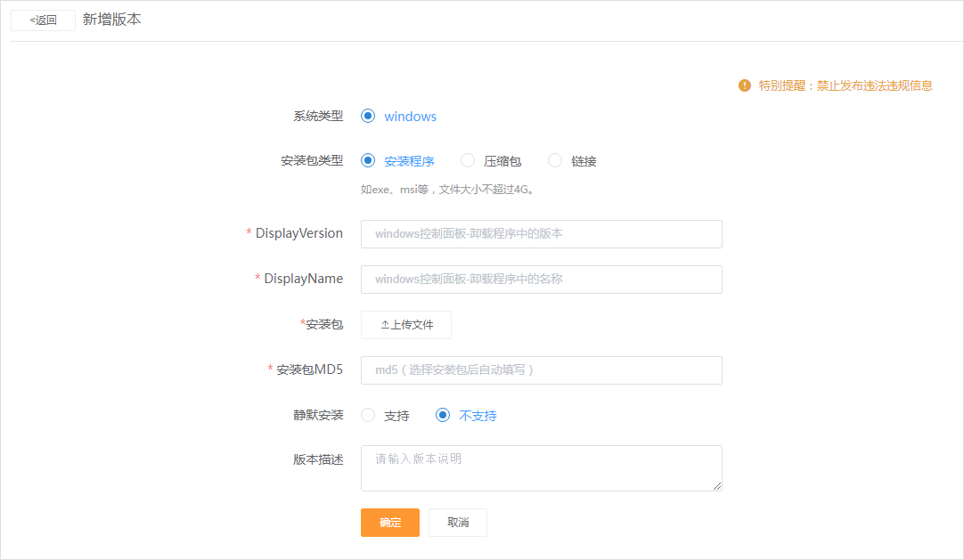Choose 链接 as the package type
This screenshot has width=964, height=560.
pyautogui.click(x=555, y=161)
